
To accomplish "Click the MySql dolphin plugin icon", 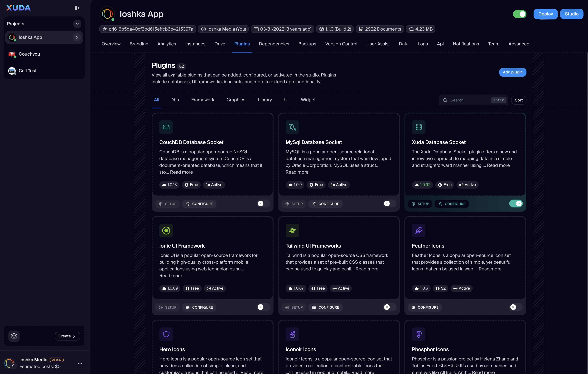I will click(292, 127).
